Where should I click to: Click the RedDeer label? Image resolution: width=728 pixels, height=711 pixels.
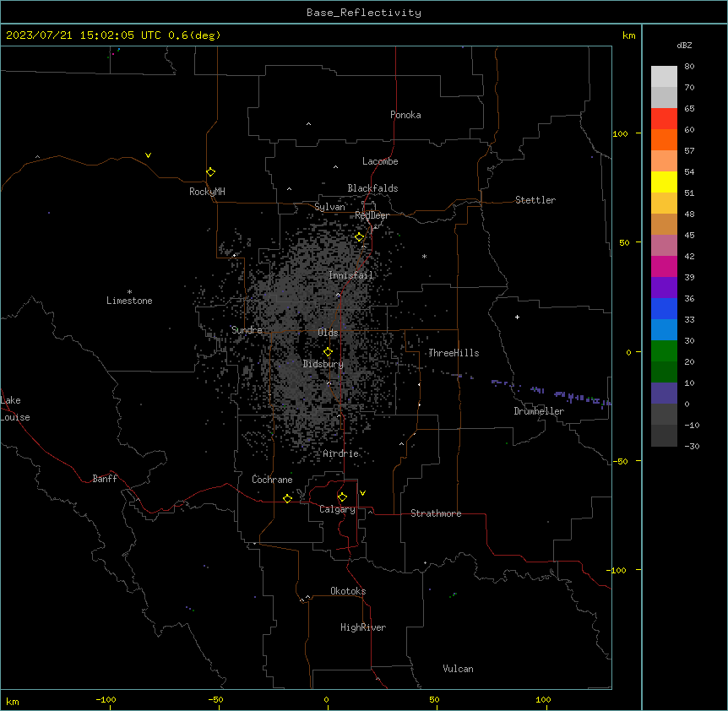tap(372, 215)
